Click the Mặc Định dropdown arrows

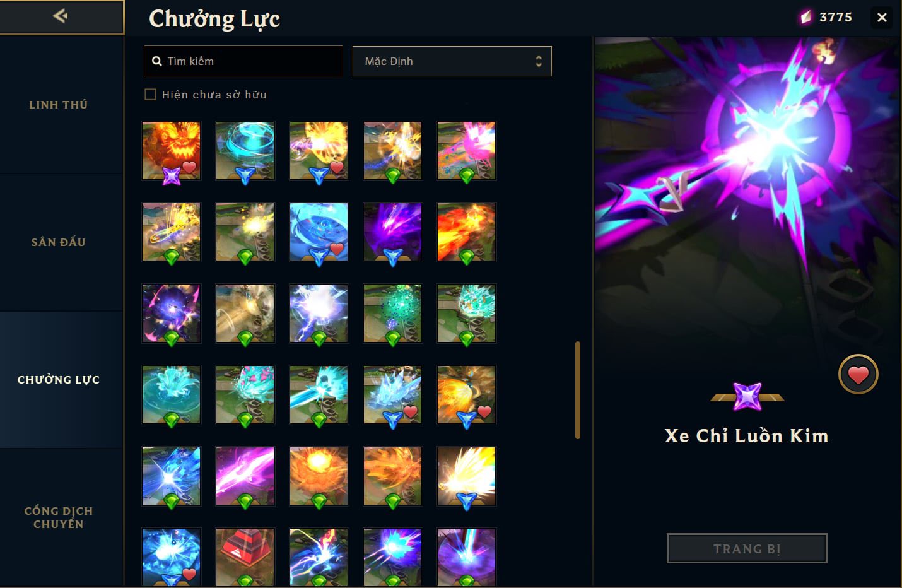tap(538, 61)
